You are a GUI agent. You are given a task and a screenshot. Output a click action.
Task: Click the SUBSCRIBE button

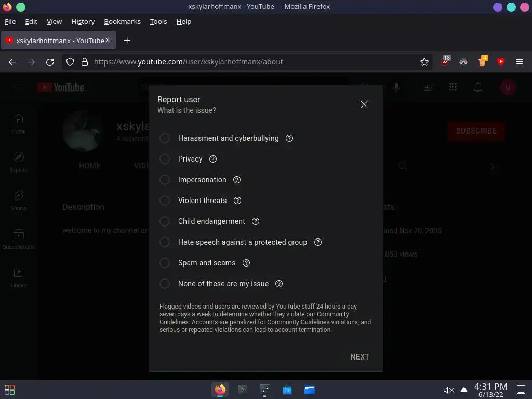click(x=476, y=131)
